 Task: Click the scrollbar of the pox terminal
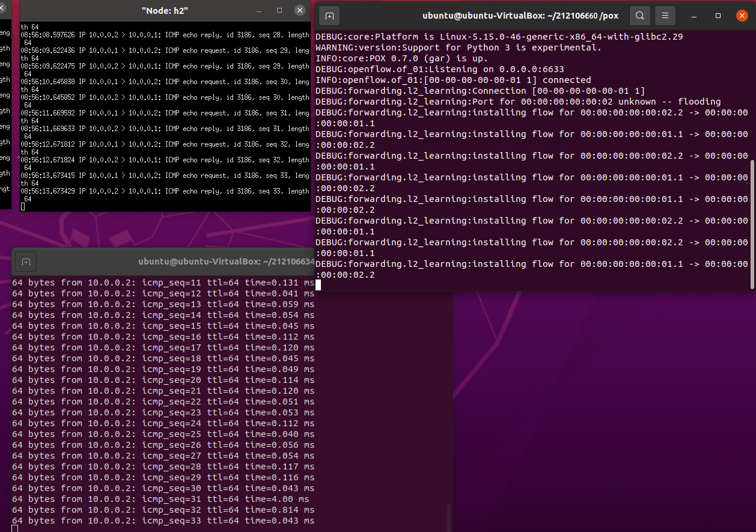pos(752,224)
